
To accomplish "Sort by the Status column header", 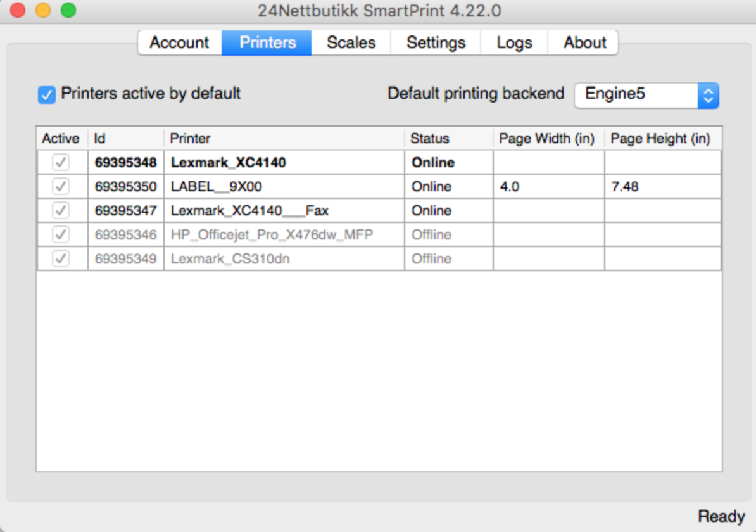I will coord(448,139).
